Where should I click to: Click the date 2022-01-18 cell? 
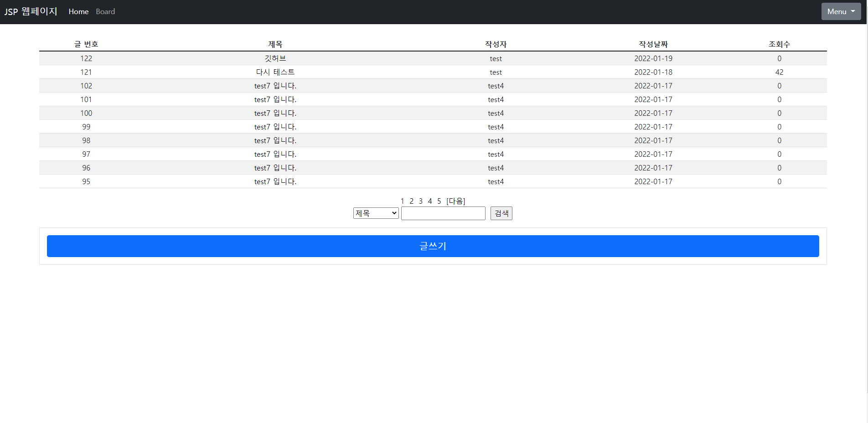(x=653, y=72)
